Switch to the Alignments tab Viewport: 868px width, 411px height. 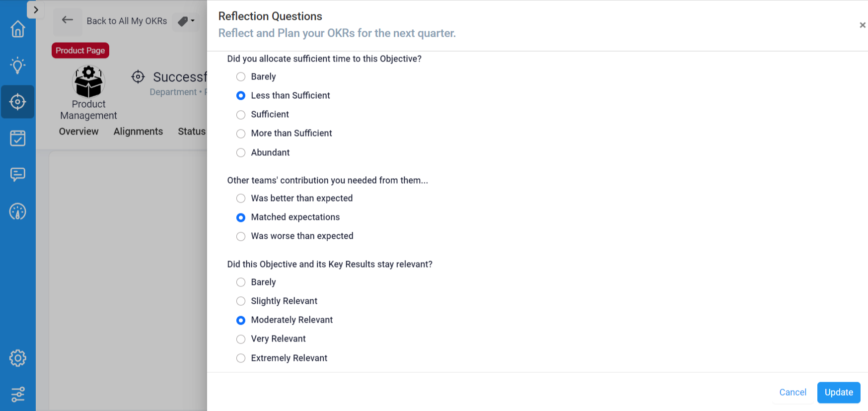(x=138, y=131)
